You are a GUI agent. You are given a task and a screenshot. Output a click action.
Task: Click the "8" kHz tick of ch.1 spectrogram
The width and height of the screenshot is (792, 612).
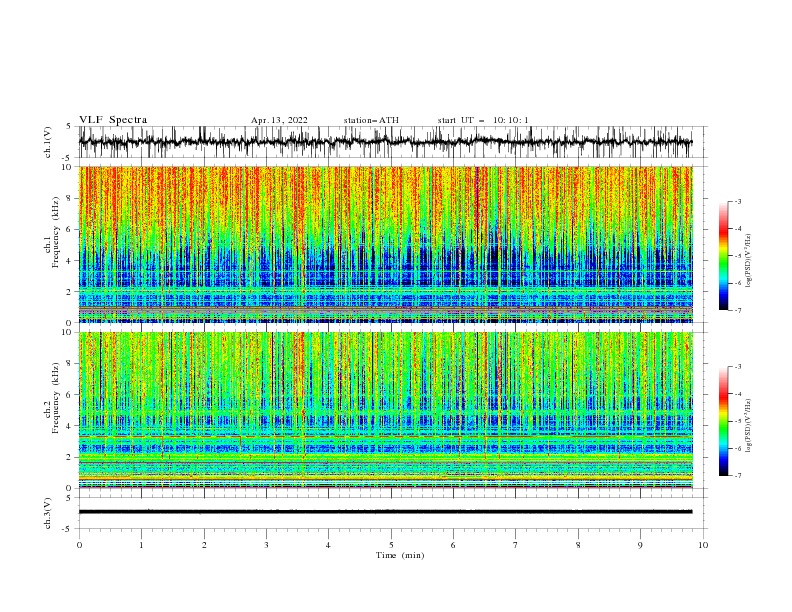click(70, 198)
